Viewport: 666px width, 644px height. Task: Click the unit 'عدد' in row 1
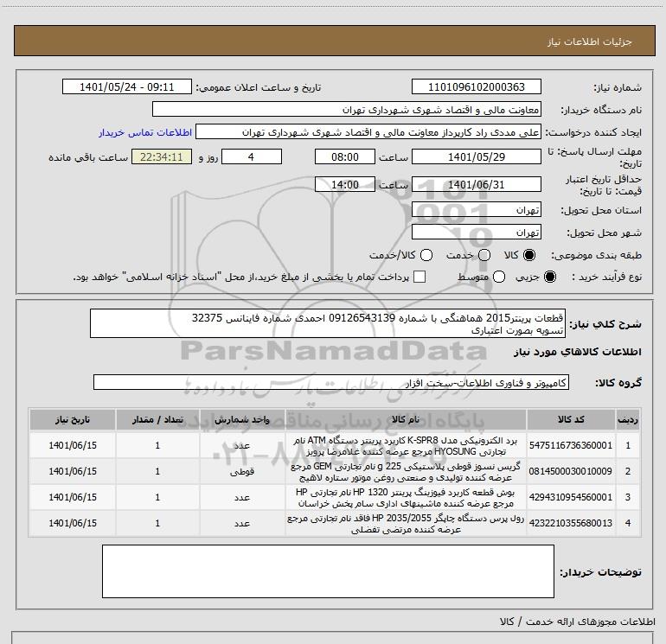(x=242, y=446)
